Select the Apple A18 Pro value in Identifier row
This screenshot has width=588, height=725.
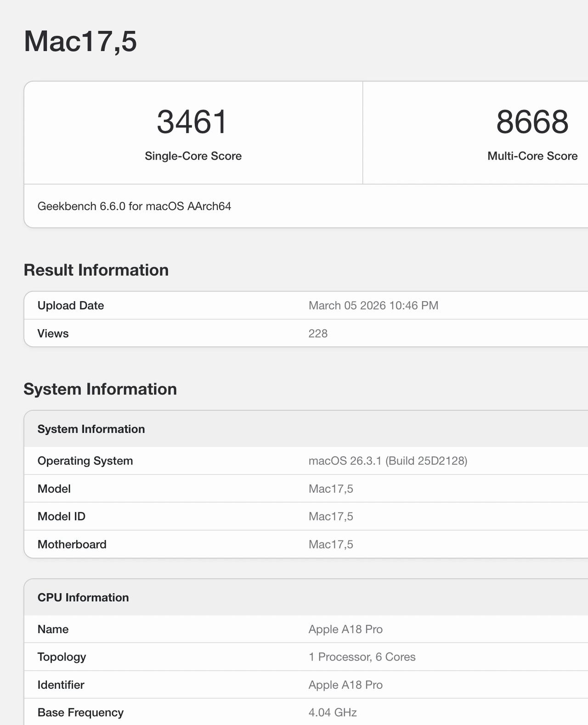pos(345,685)
